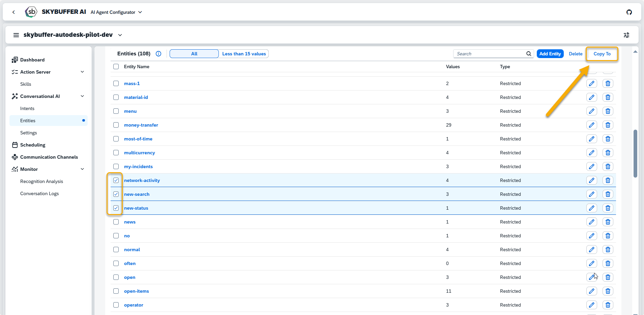Switch to Less than 15 values filter

tap(244, 54)
